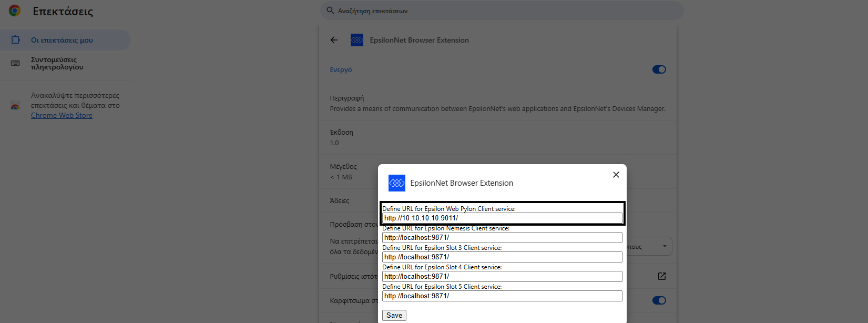The width and height of the screenshot is (868, 323).
Task: Edit the Nemesis Client service URL field
Action: click(x=502, y=237)
